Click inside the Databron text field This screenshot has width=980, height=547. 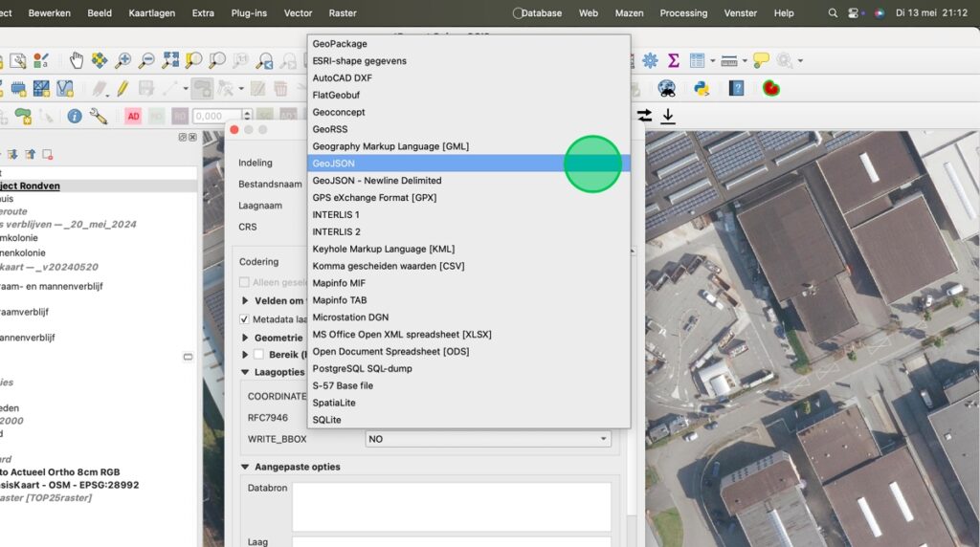point(451,506)
